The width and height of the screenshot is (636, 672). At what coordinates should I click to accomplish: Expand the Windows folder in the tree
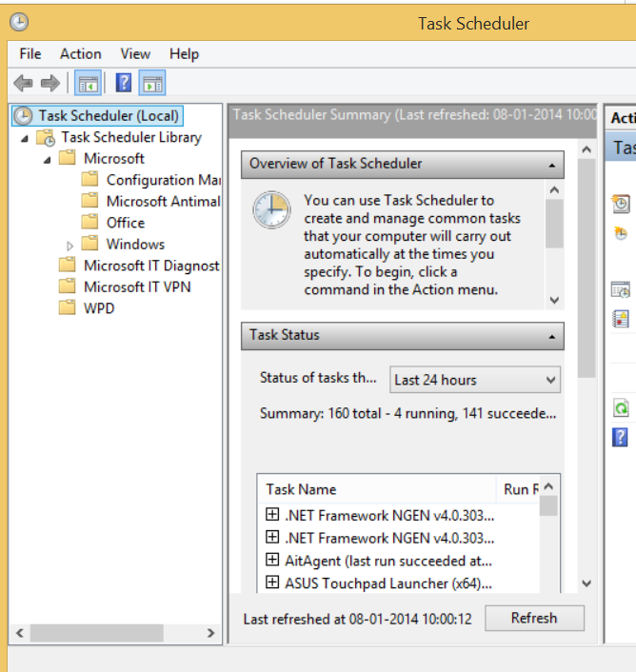tap(70, 245)
